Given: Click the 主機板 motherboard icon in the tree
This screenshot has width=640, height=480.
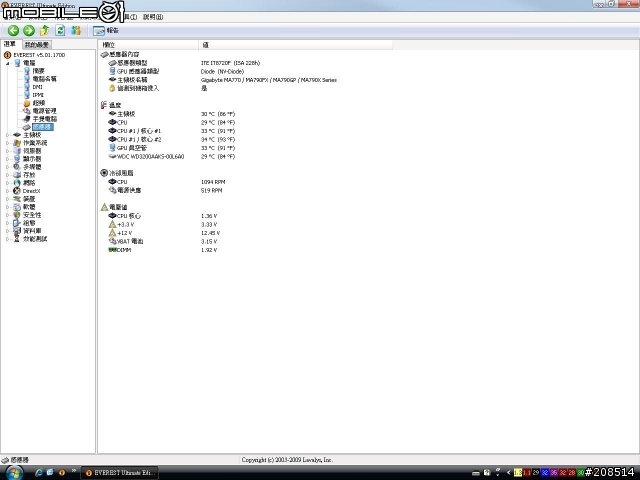Looking at the screenshot, I should point(17,135).
